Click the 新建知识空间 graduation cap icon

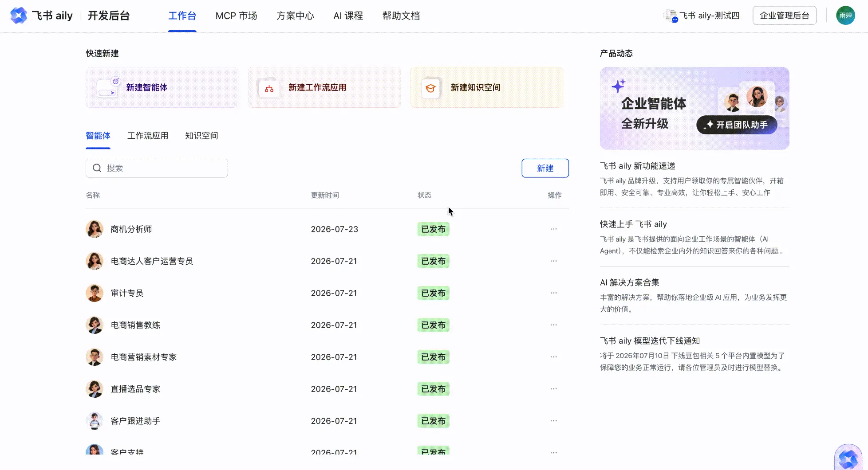coord(430,88)
